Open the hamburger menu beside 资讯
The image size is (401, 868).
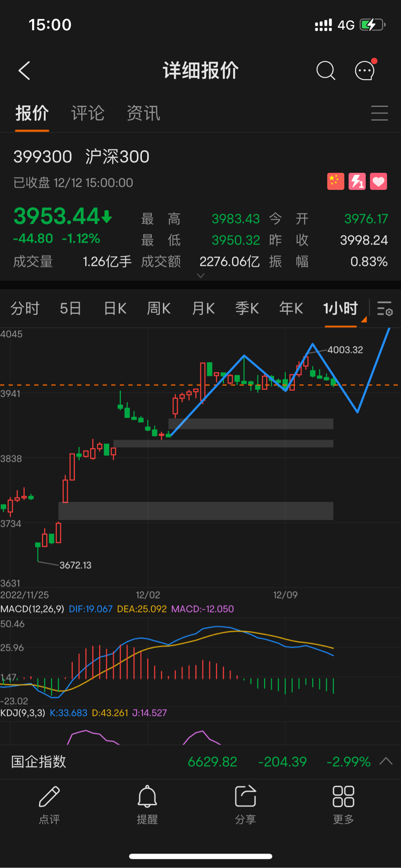click(x=379, y=113)
